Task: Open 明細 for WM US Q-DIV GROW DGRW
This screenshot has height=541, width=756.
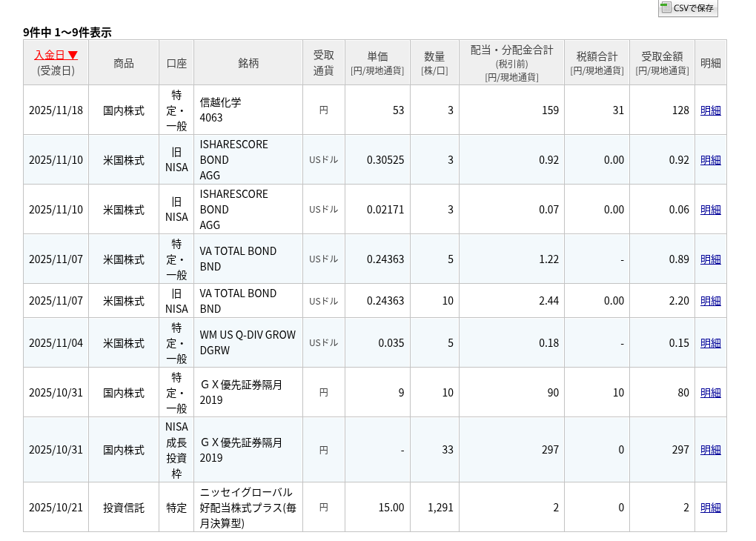Action: pos(710,342)
